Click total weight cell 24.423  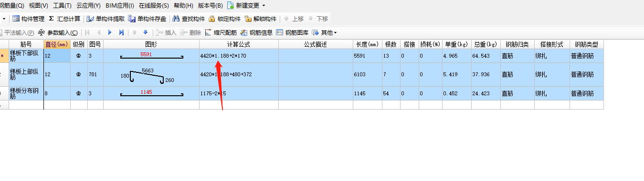(x=486, y=93)
